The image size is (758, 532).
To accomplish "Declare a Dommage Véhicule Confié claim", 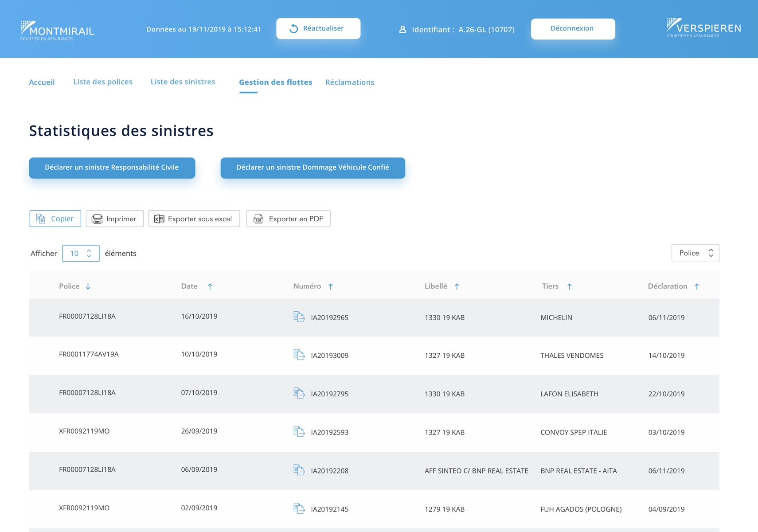I will point(313,168).
